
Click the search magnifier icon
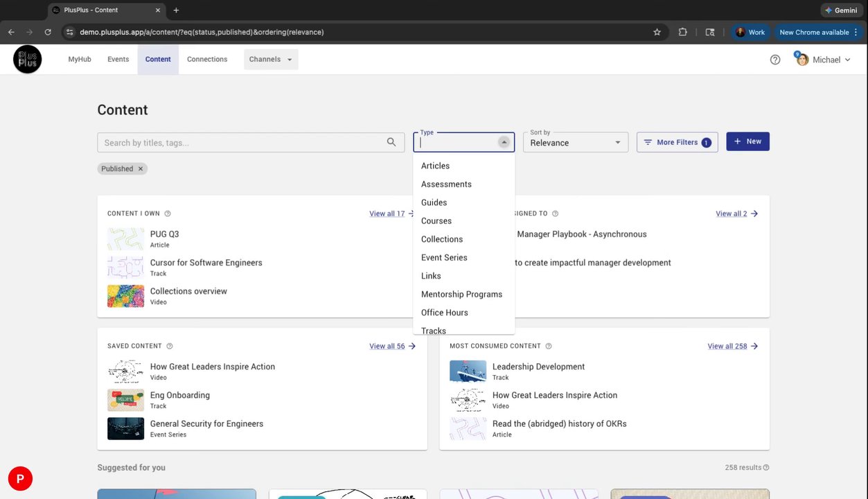point(391,142)
